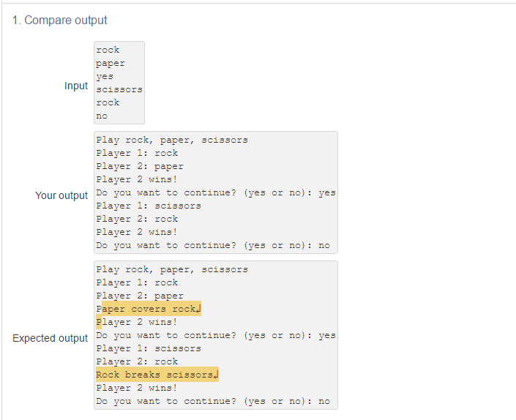This screenshot has width=516, height=420.
Task: Click the line ending ": no" in Expected output
Action: tap(213, 401)
